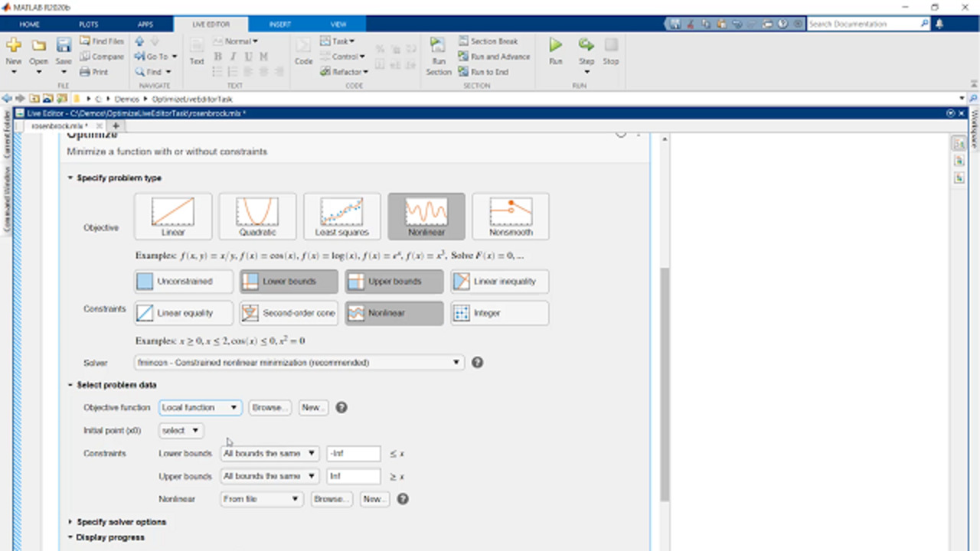Toggle the Unconstrained constraint option
The height and width of the screenshot is (551, 980).
click(185, 282)
